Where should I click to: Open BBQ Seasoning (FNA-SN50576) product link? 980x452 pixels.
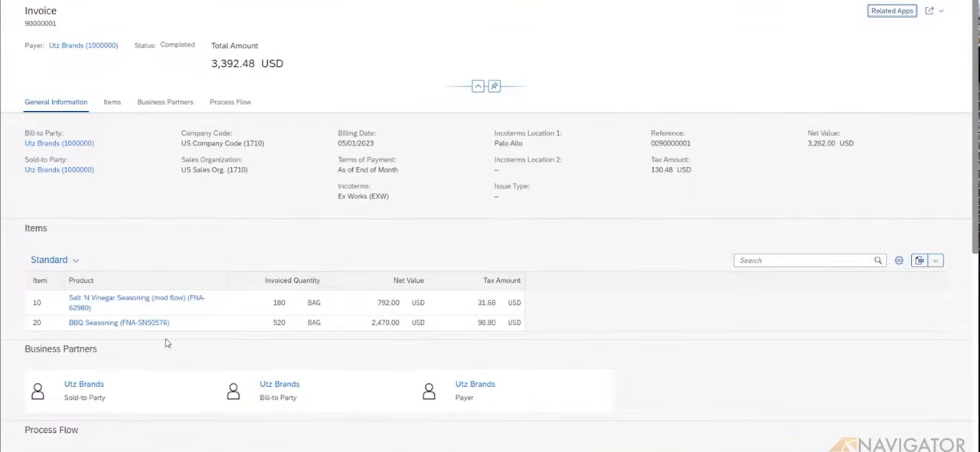[x=119, y=323]
